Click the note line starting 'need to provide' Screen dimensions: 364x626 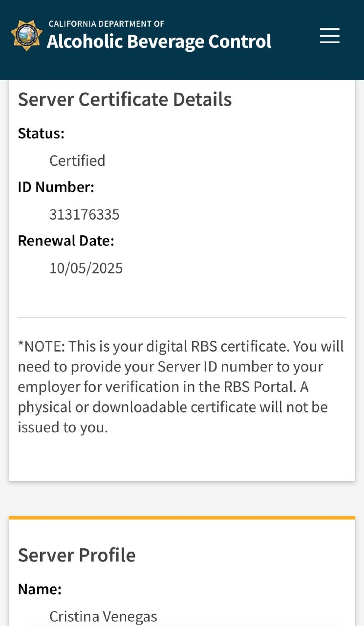(171, 367)
